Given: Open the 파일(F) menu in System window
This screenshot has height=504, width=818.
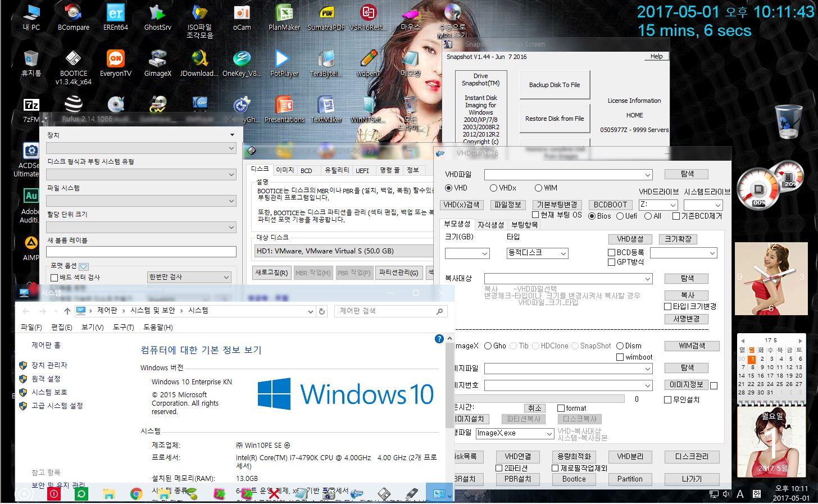Looking at the screenshot, I should [x=31, y=327].
